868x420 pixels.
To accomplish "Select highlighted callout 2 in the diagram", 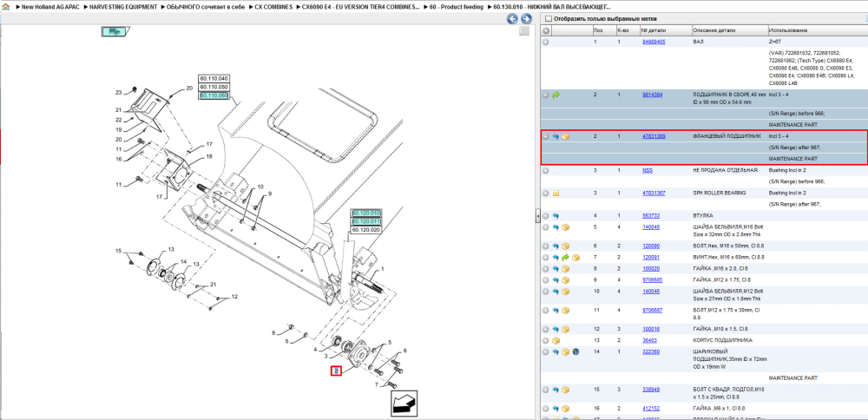I will 335,371.
